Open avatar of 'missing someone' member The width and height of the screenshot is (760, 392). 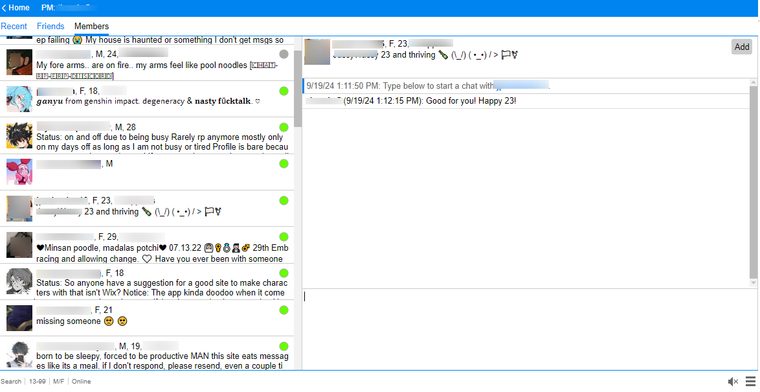(19, 318)
